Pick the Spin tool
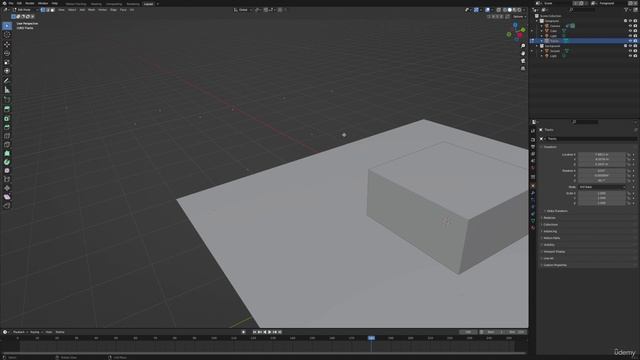640x360 pixels. 7,162
